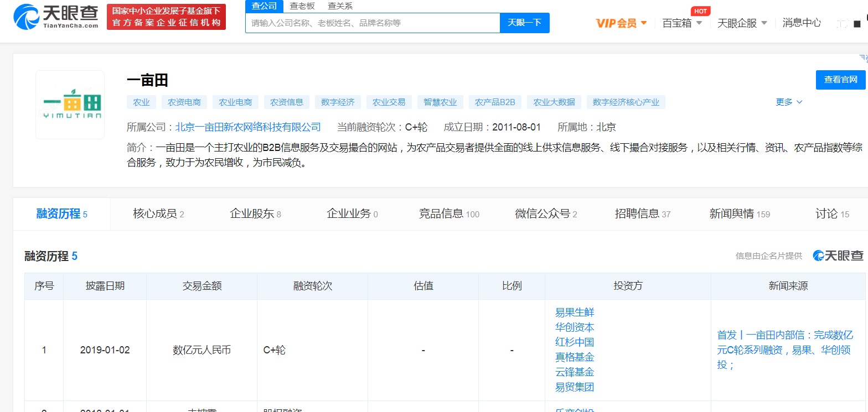Switch to the 竞品信息 tab
Image resolution: width=868 pixels, height=412 pixels.
pos(449,214)
